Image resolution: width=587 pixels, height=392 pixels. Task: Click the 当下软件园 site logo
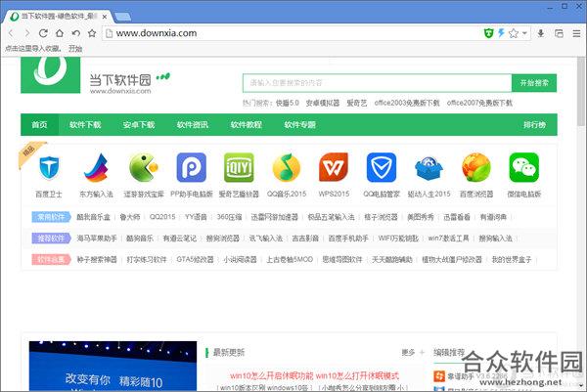[96, 75]
